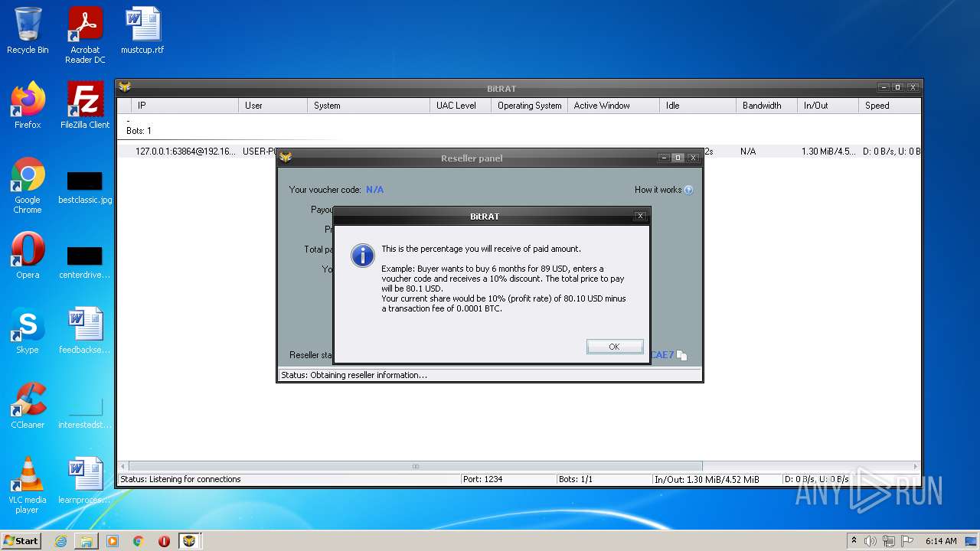The image size is (980, 551).
Task: Open the Windows Start menu
Action: [x=21, y=540]
